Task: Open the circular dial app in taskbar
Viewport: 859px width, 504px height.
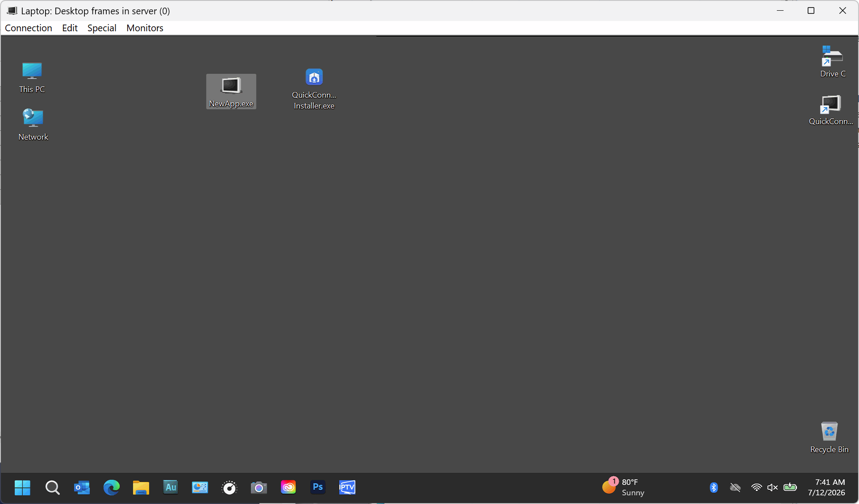Action: 229,487
